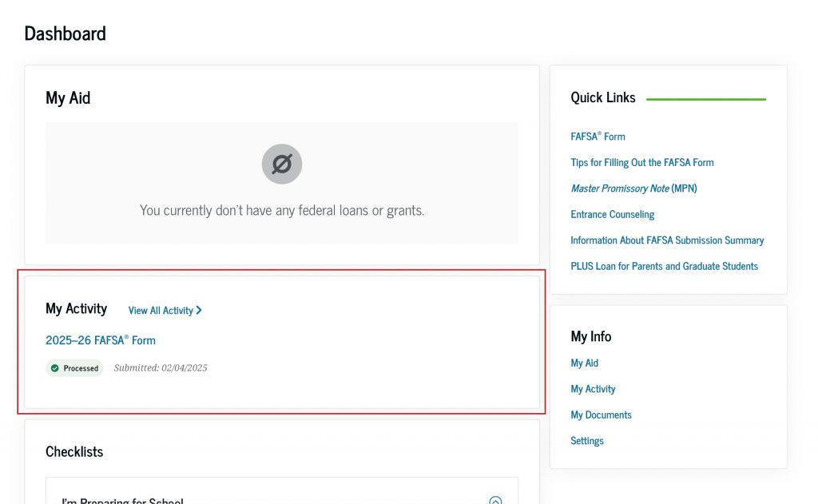This screenshot has width=818, height=504.
Task: Open the FAFSA Form quick link
Action: pyautogui.click(x=598, y=137)
